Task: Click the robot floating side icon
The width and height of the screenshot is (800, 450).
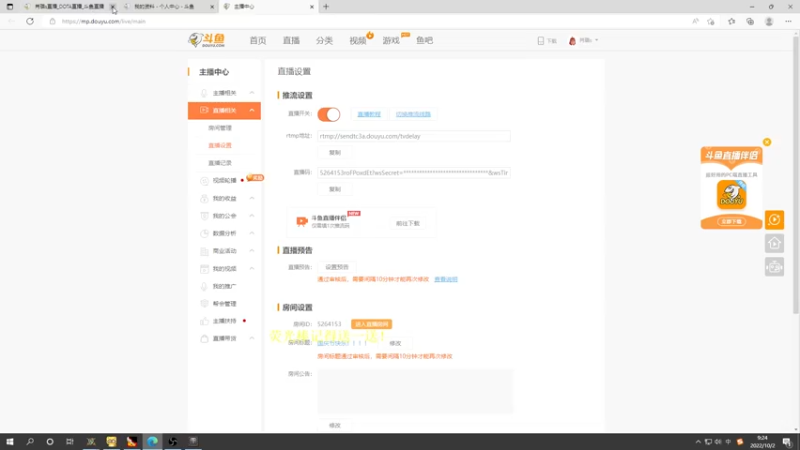Action: 774,267
